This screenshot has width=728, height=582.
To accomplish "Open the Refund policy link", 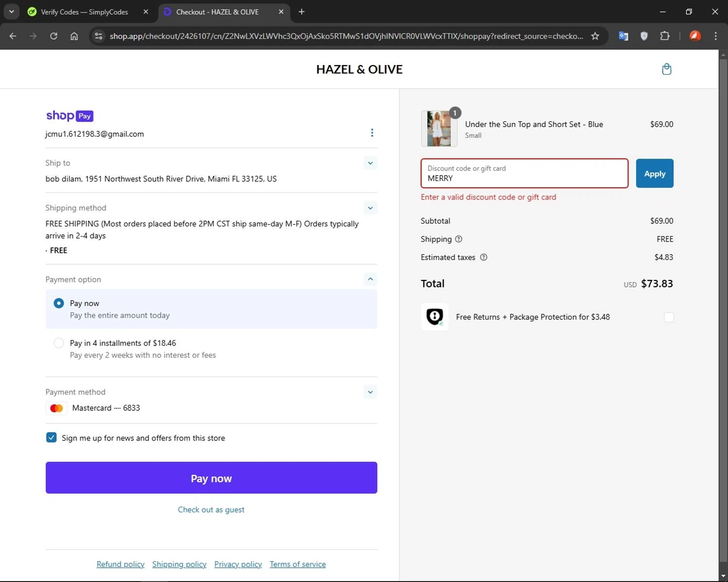I will (120, 564).
